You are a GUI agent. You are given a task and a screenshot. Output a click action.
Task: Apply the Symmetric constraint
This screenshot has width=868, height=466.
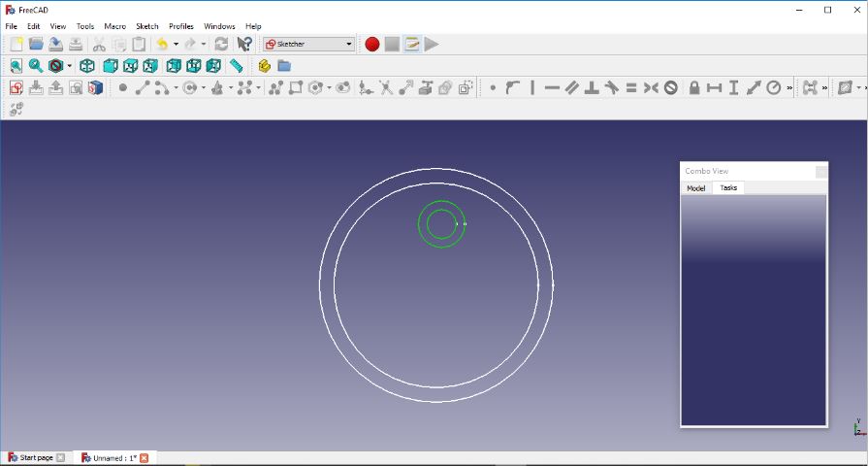click(x=651, y=87)
